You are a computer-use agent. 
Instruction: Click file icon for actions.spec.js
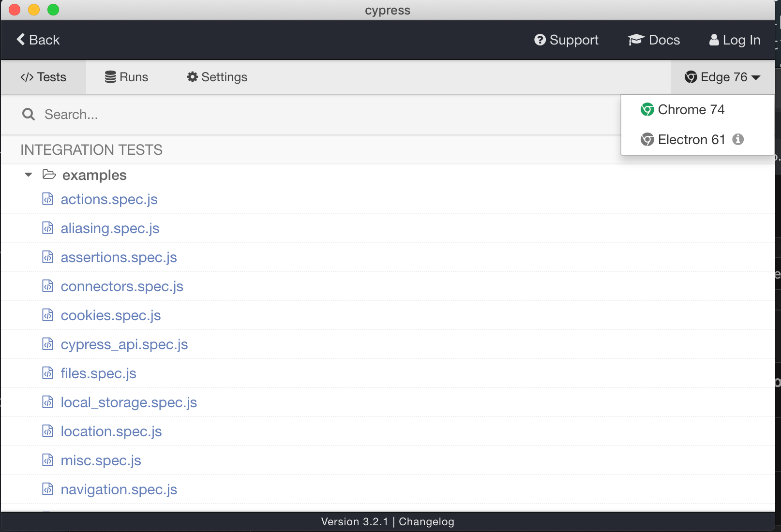[47, 199]
